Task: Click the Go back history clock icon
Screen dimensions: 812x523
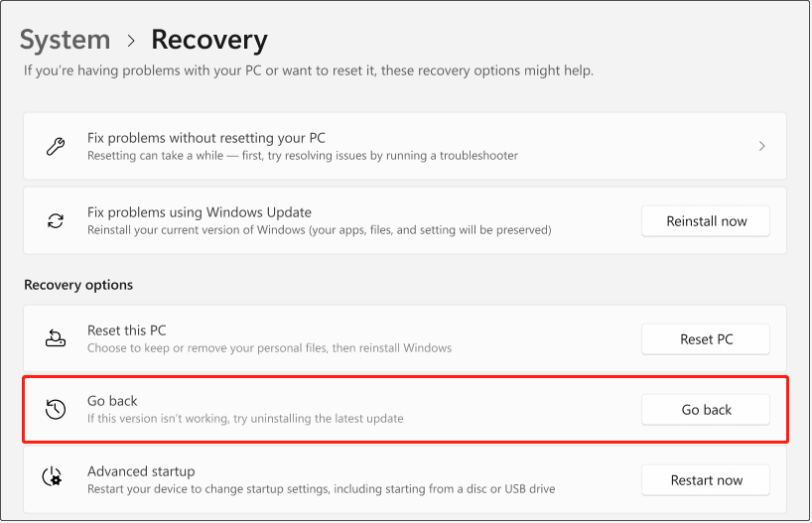Action: pyautogui.click(x=56, y=409)
